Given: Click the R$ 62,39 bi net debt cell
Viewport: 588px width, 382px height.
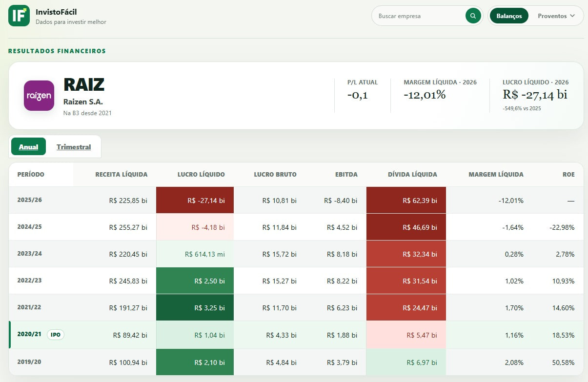Looking at the screenshot, I should click(x=406, y=200).
